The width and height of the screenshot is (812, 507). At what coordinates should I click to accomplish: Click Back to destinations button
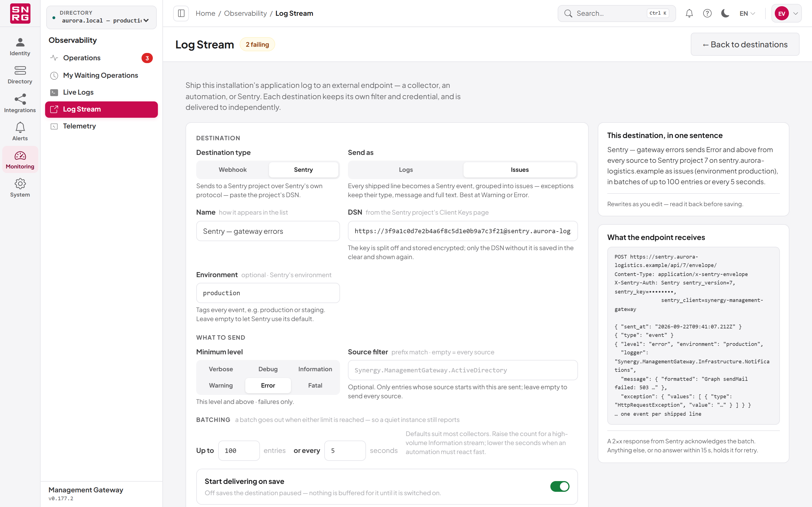coord(745,44)
